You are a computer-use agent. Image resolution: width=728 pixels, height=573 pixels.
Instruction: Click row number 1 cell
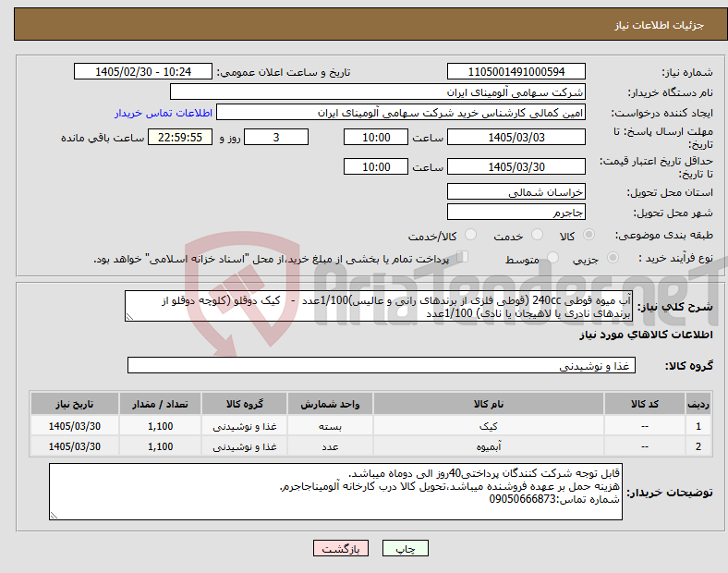coord(698,426)
